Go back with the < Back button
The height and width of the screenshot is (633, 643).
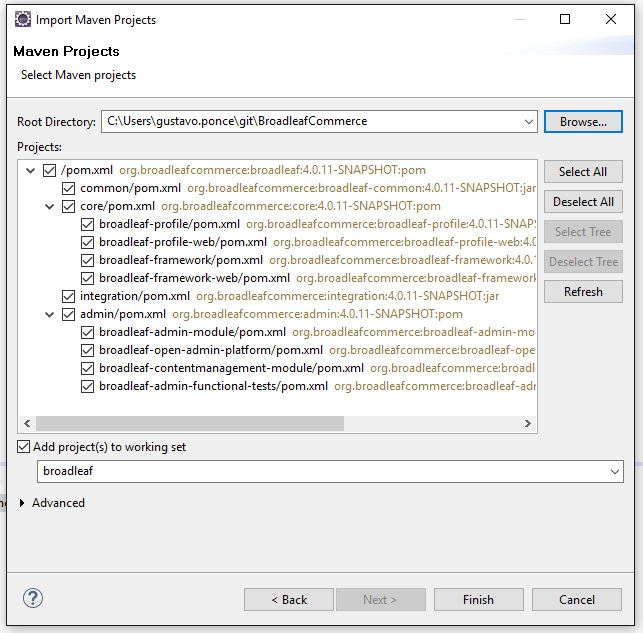point(289,600)
